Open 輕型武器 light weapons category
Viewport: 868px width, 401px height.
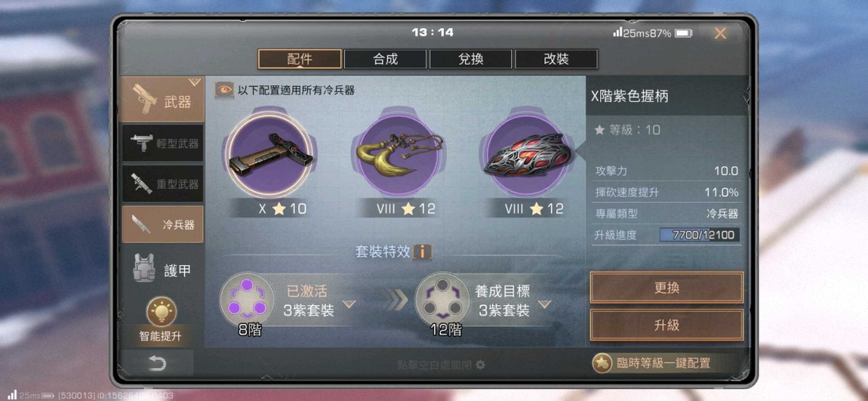[x=163, y=143]
